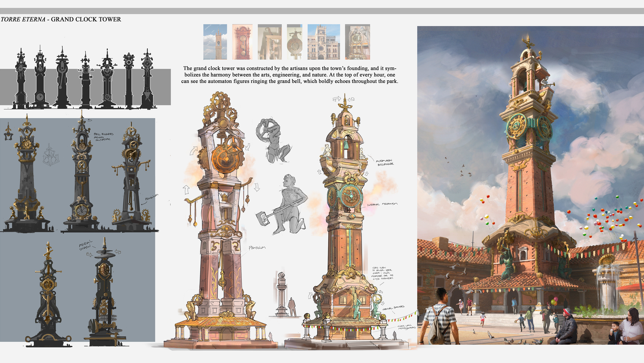Click the teal clock face in final painting

click(516, 127)
